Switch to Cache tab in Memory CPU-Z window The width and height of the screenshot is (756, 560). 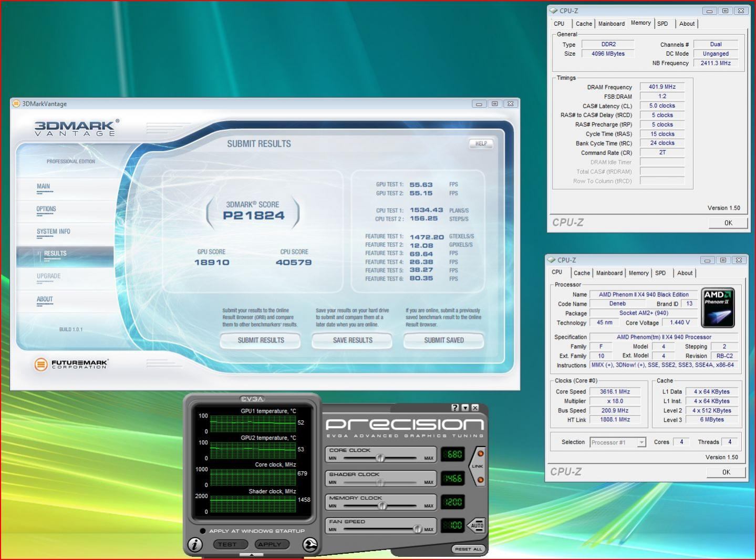pyautogui.click(x=584, y=24)
